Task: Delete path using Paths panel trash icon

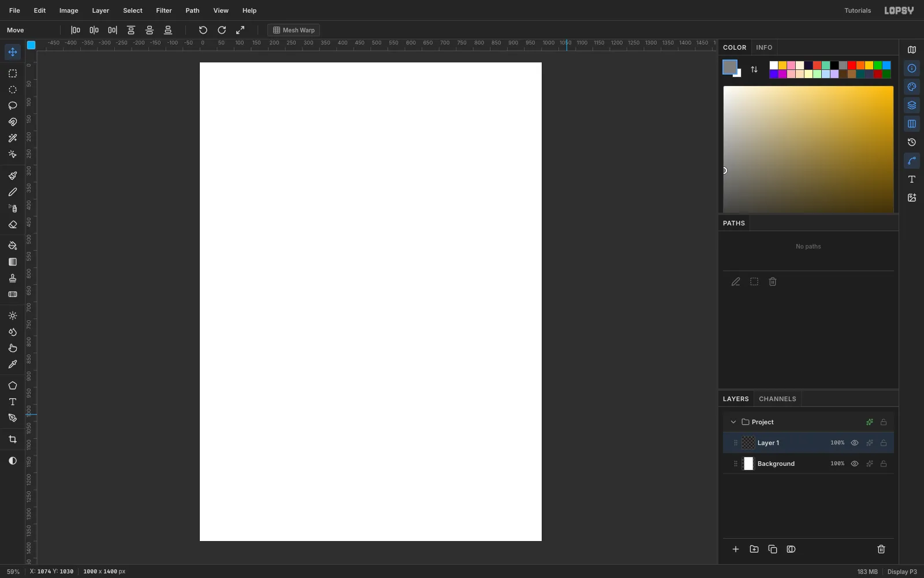Action: point(773,281)
